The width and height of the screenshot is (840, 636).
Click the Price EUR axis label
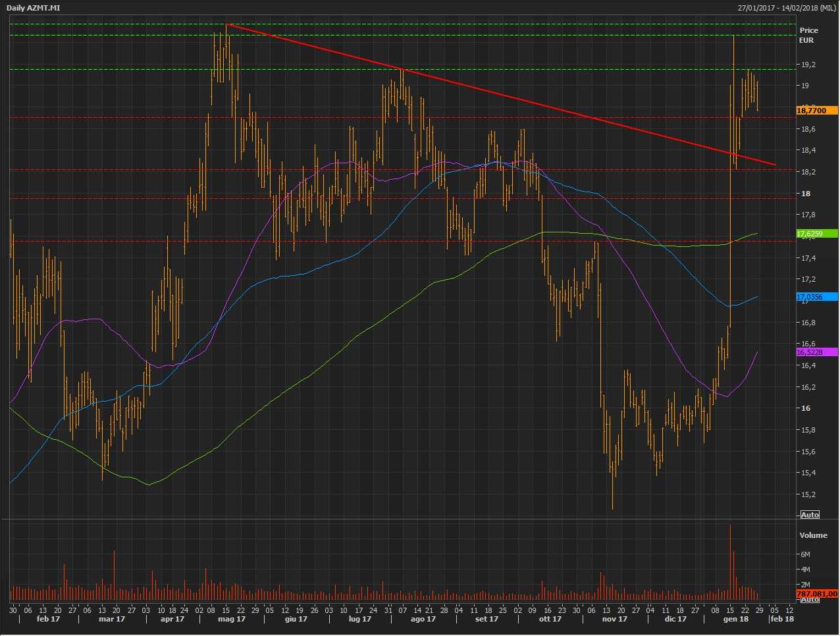[808, 35]
